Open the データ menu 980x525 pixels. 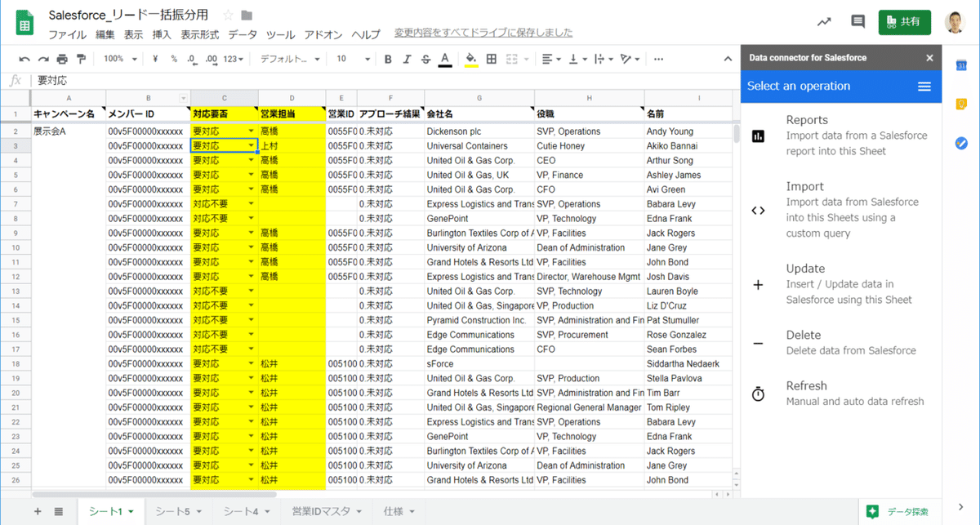point(243,34)
